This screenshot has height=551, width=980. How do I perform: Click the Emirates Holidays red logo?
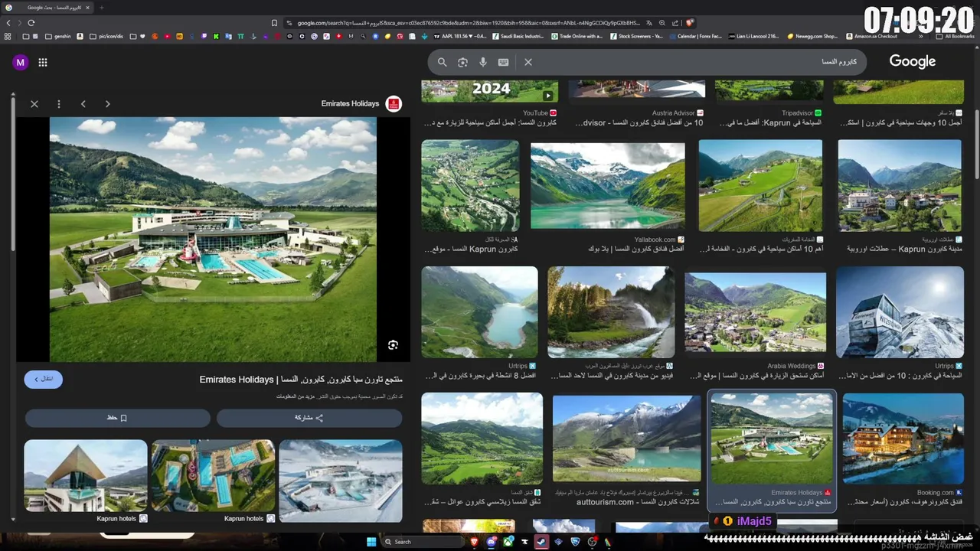point(394,104)
